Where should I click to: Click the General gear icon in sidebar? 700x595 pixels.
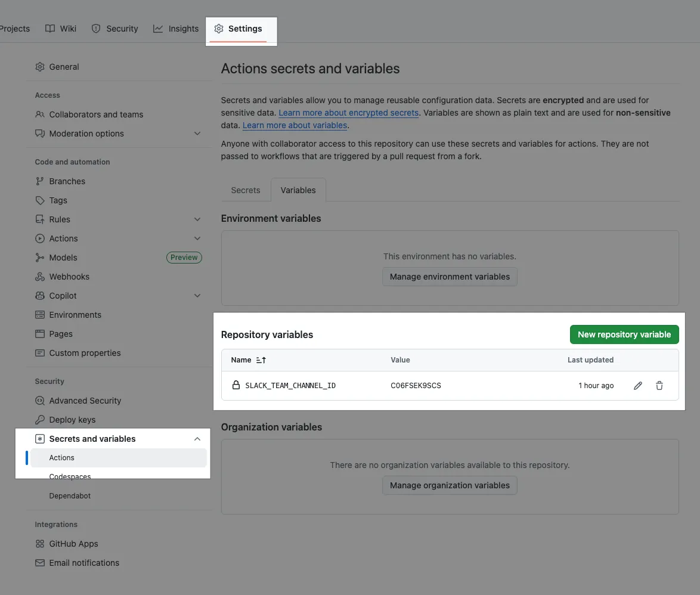[40, 67]
